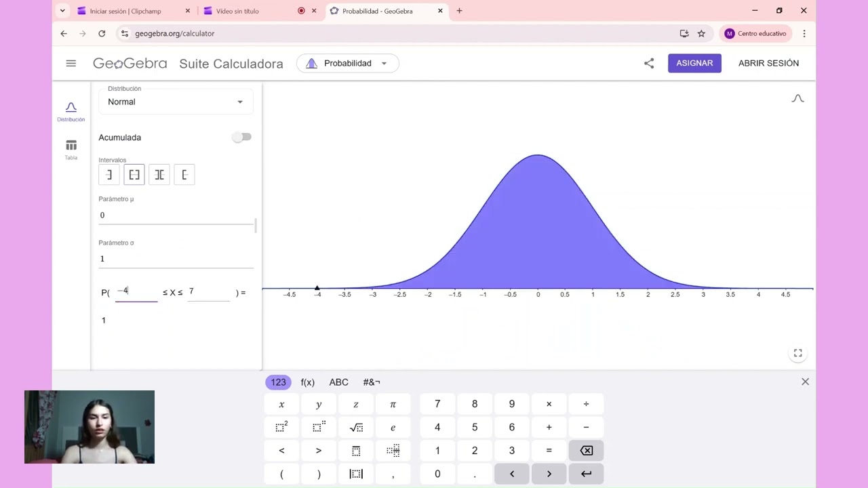Toggle the Acumulada switch
This screenshot has width=868, height=488.
click(x=241, y=137)
